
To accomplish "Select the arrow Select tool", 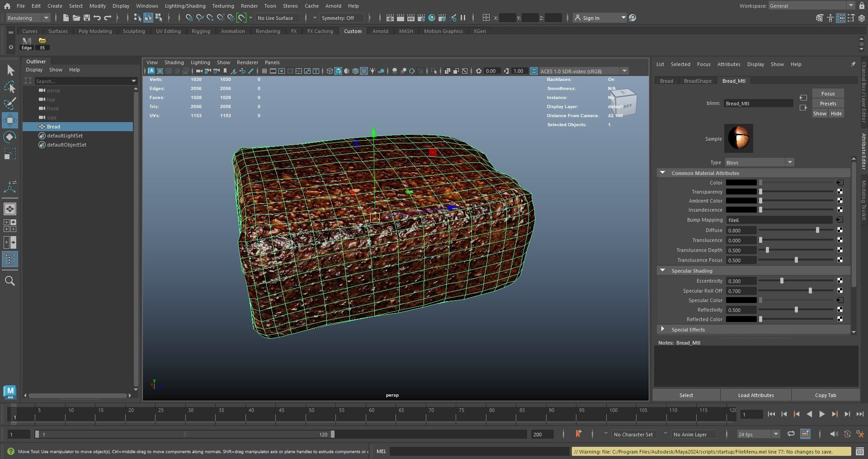I will tap(10, 70).
